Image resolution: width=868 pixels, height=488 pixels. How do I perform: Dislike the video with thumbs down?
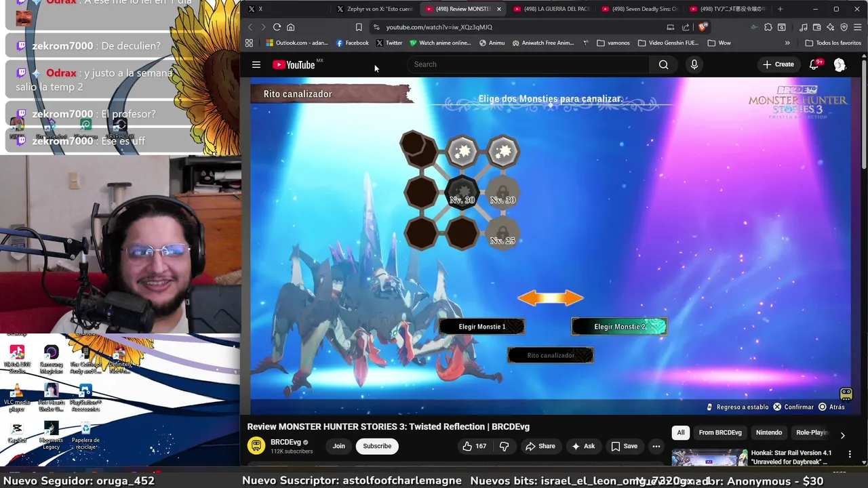[x=504, y=446]
